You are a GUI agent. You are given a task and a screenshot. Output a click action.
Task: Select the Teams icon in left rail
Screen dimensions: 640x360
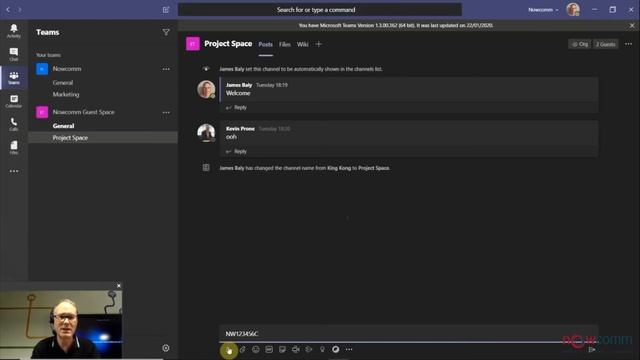click(x=13, y=77)
